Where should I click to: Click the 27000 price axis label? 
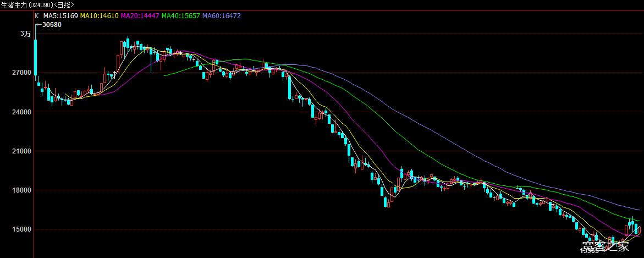[22, 73]
